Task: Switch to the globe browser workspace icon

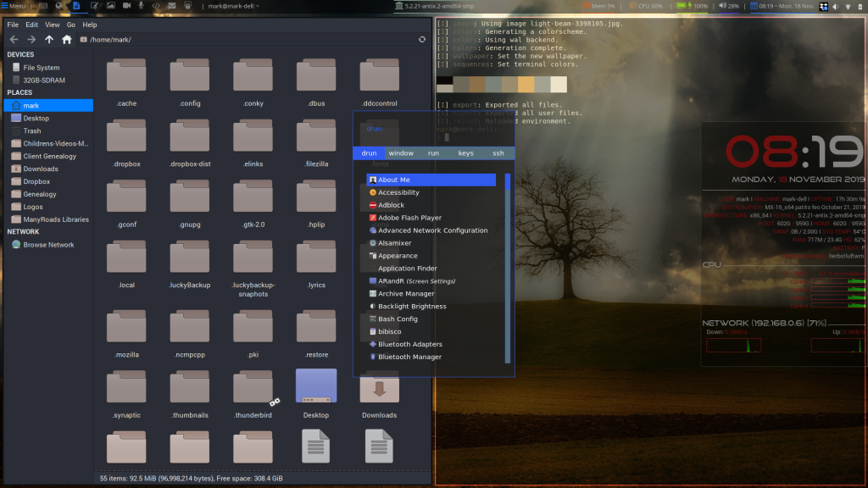Action: (x=58, y=6)
